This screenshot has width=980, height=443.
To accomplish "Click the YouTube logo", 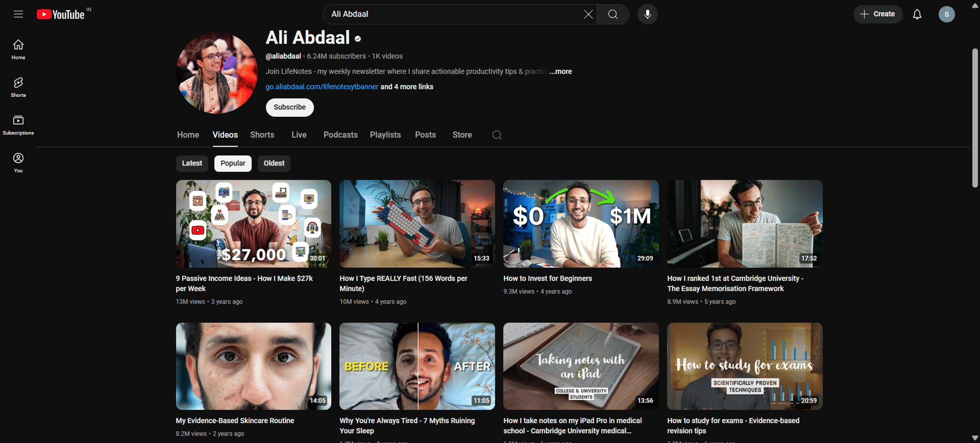I will 61,14.
